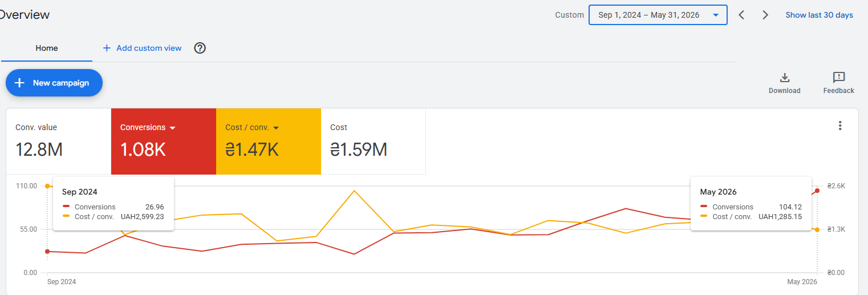Click the Sep 2024 x-axis label
This screenshot has height=295, width=868.
point(61,282)
